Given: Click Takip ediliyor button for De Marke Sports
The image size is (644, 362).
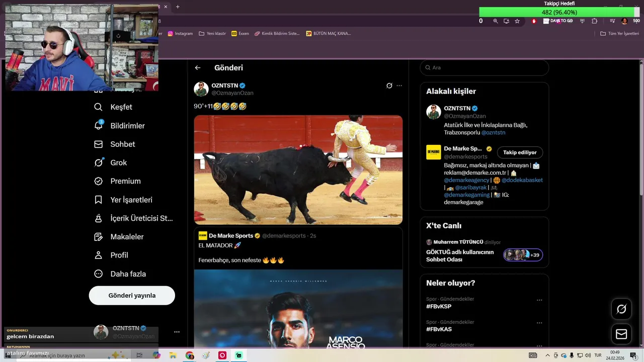Looking at the screenshot, I should [x=520, y=152].
